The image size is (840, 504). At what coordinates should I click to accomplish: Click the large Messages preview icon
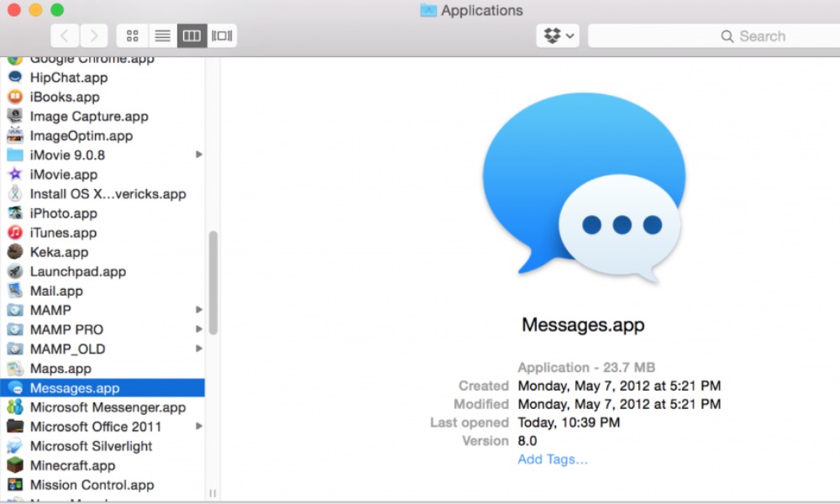[x=585, y=187]
